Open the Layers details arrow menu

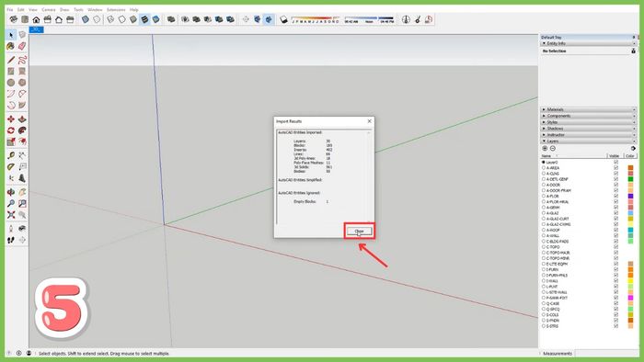coord(633,149)
